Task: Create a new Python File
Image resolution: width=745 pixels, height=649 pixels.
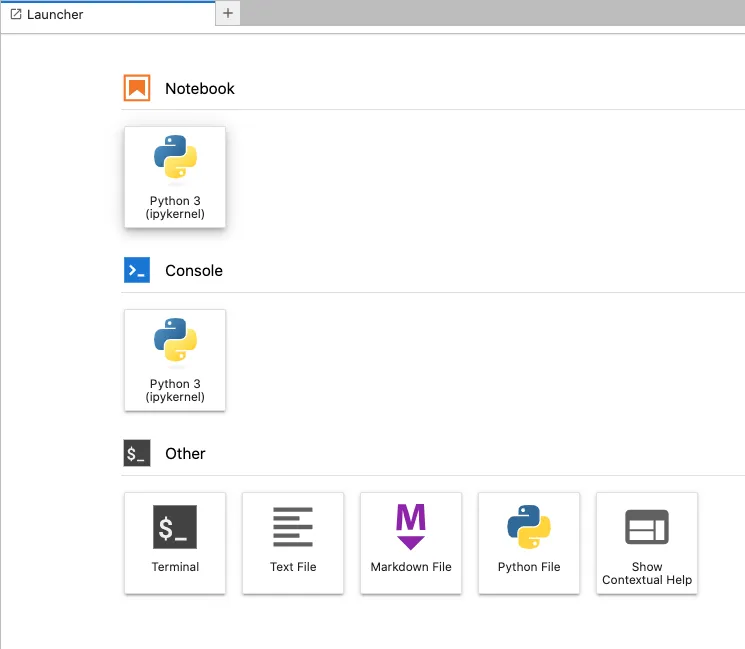Action: pyautogui.click(x=529, y=543)
